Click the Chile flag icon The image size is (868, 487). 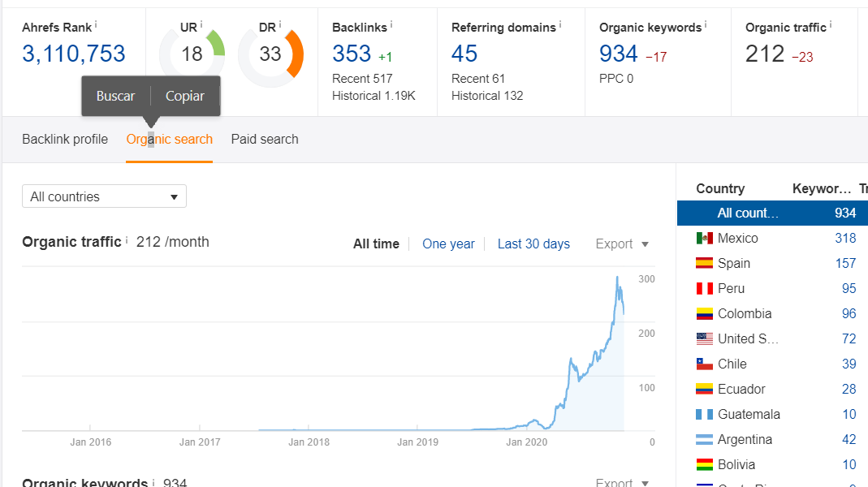point(704,364)
